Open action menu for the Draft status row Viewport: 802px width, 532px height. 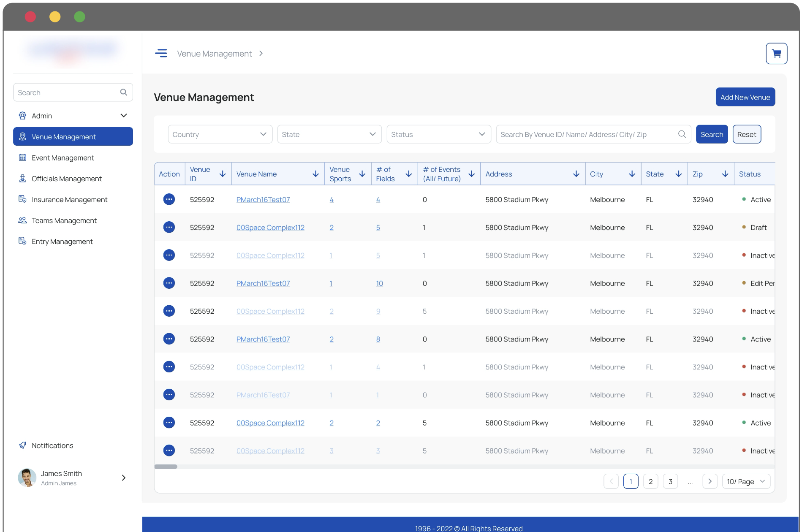pos(169,227)
